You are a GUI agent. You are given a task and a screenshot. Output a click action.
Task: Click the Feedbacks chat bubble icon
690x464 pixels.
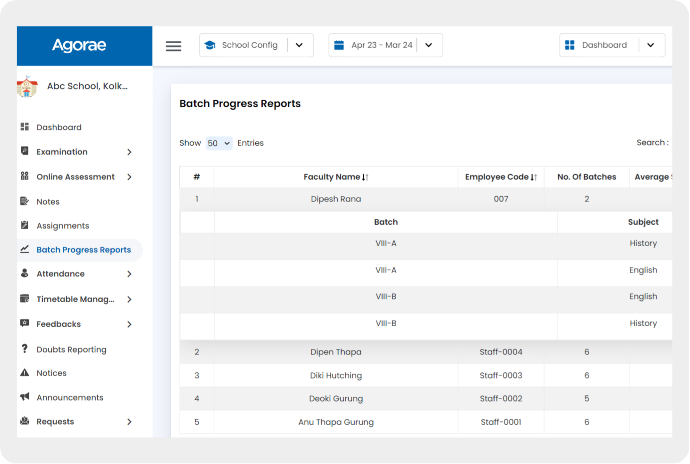tap(25, 324)
